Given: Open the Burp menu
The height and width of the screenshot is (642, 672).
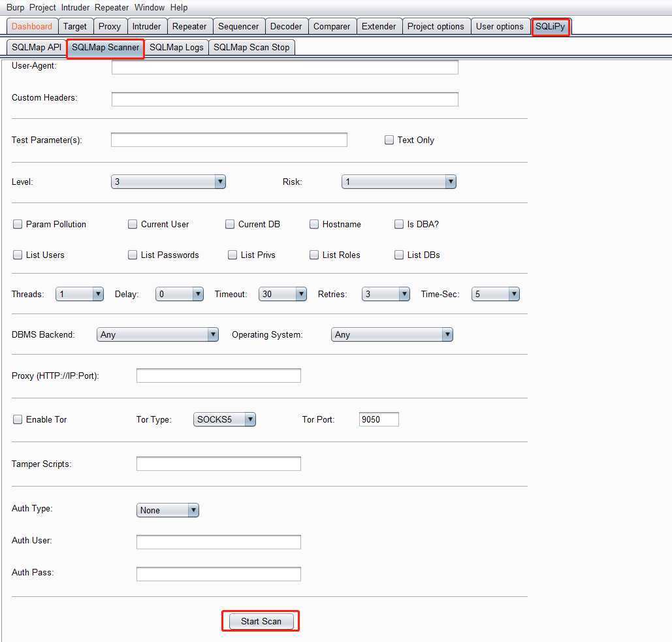Looking at the screenshot, I should pos(15,7).
